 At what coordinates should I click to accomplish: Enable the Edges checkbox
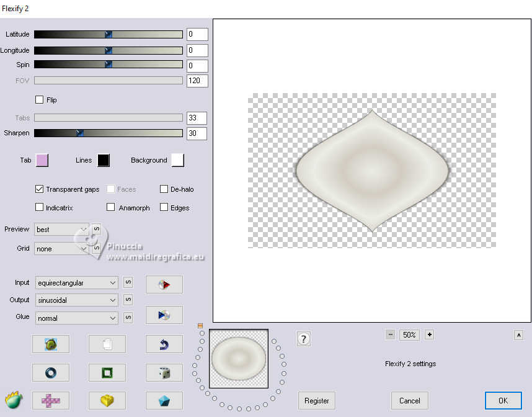[x=164, y=207]
